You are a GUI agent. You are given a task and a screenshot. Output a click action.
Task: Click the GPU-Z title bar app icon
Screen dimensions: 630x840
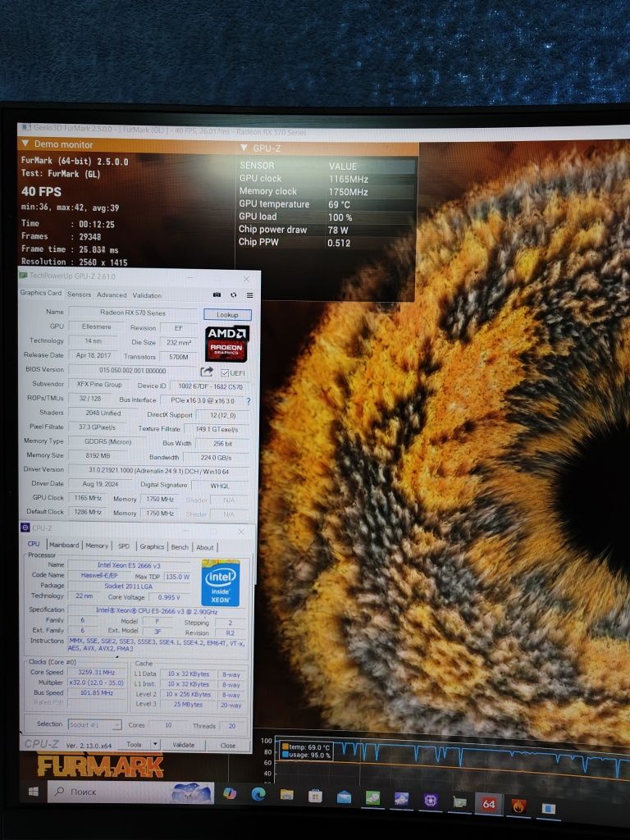tap(23, 276)
